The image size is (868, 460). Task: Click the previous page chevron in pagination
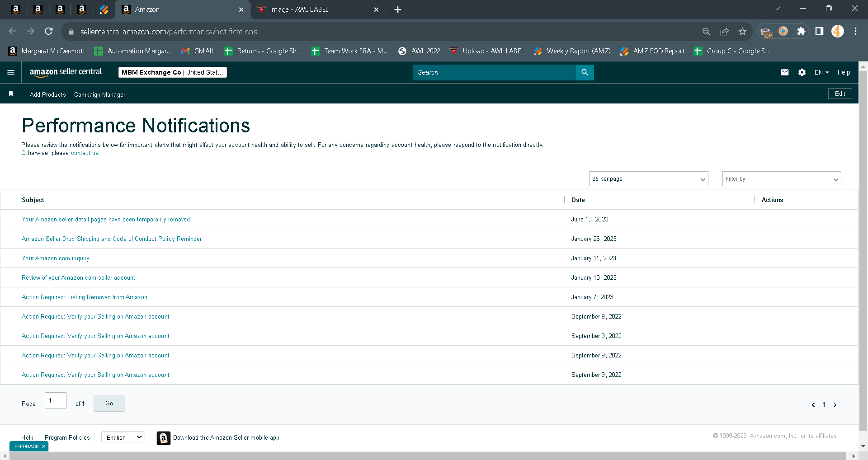point(813,405)
